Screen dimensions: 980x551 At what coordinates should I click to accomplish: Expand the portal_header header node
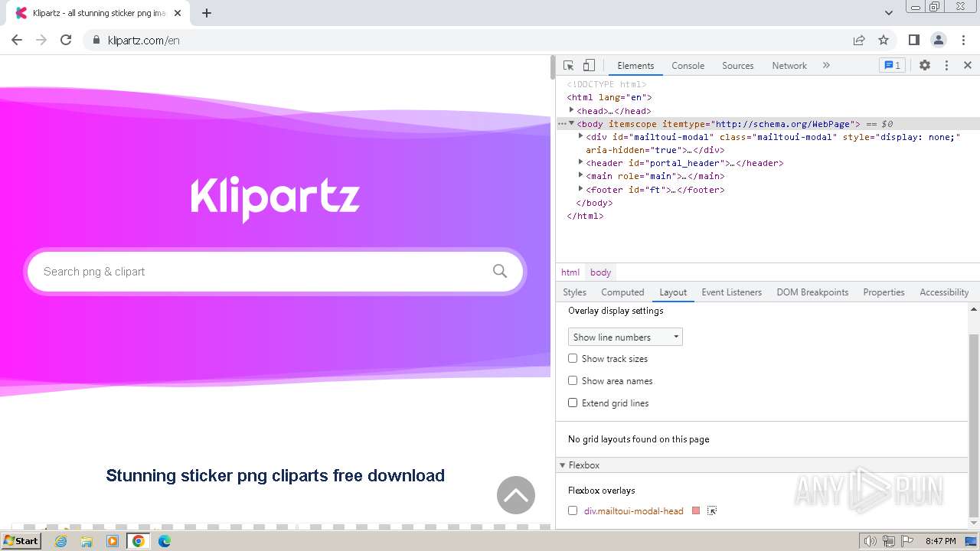click(581, 162)
